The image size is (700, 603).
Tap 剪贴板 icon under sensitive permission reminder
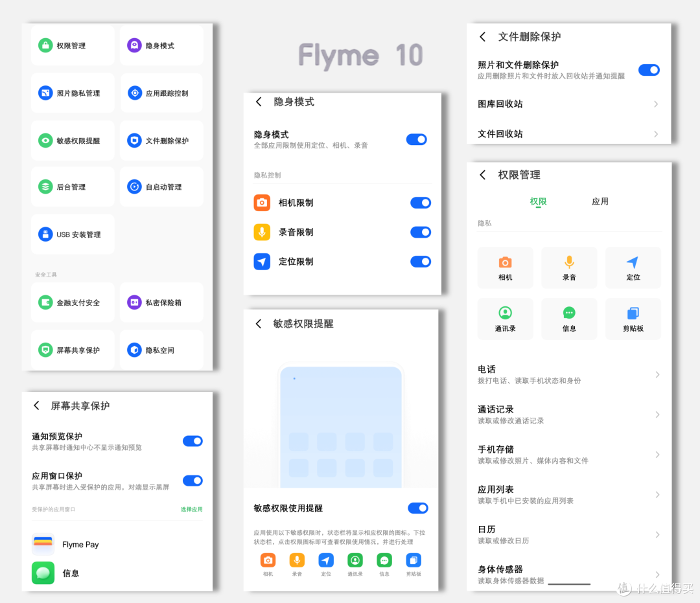(x=414, y=560)
